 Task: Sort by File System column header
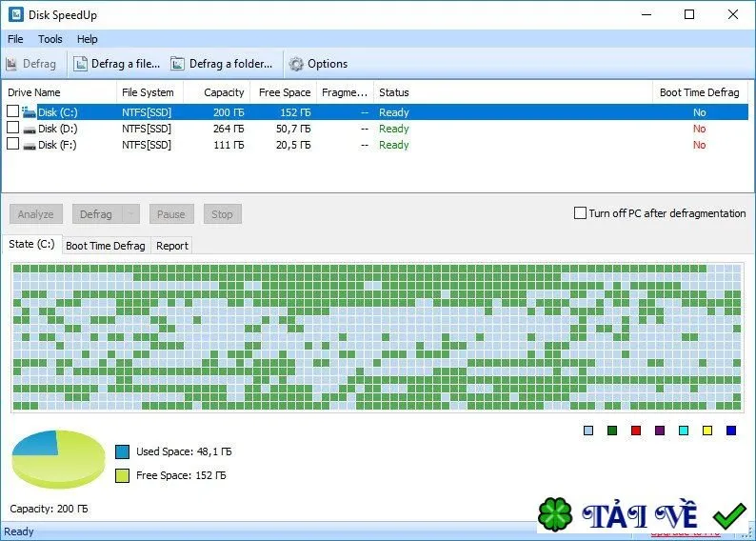coord(149,92)
